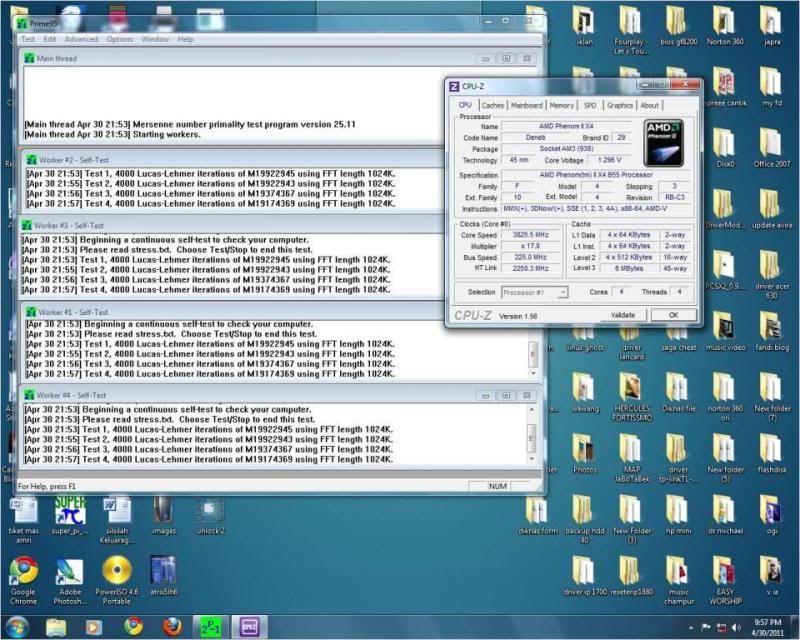This screenshot has height=640, width=800.
Task: Select the HERCULES FORTISSIMO folder
Action: pos(632,397)
